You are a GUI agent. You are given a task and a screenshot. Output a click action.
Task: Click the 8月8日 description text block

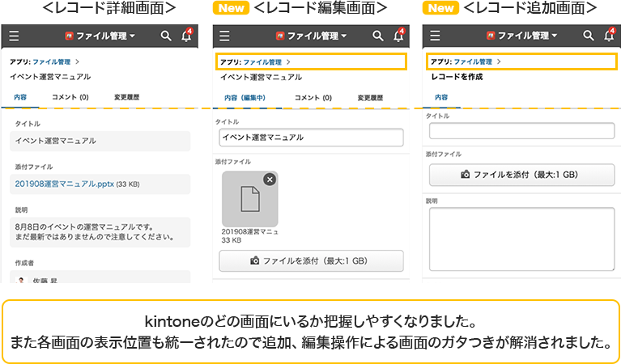click(x=100, y=232)
